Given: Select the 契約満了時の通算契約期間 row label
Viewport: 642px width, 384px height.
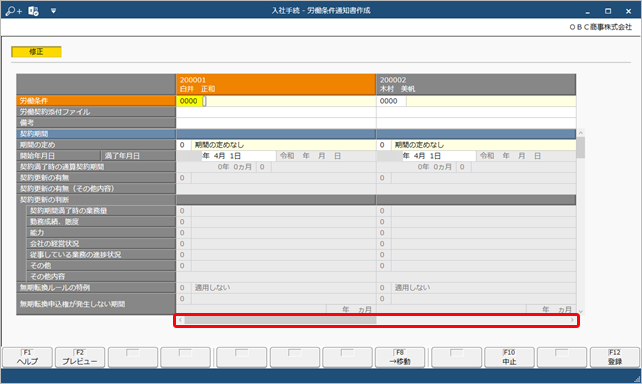Looking at the screenshot, I should pyautogui.click(x=96, y=167).
